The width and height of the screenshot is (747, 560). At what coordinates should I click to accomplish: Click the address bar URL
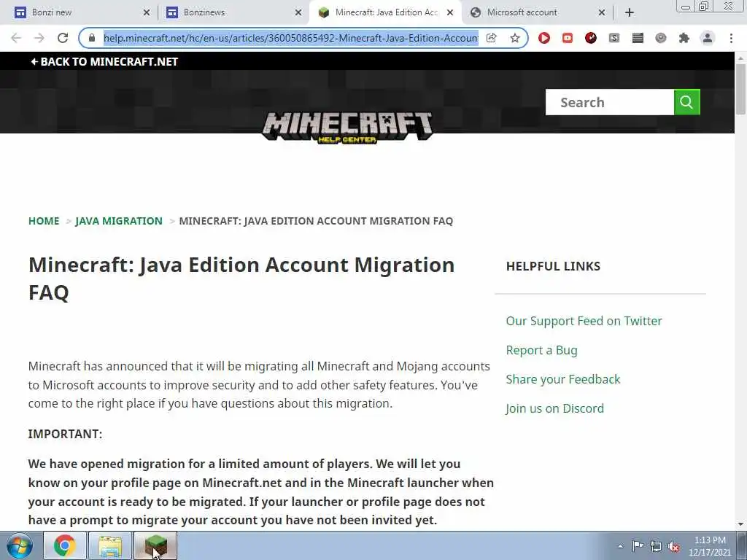pos(290,38)
